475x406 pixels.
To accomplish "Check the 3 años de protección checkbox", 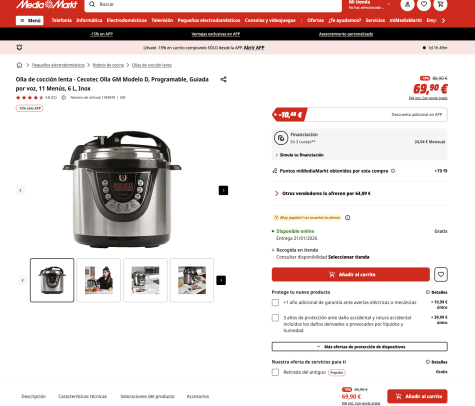I will pos(275,318).
